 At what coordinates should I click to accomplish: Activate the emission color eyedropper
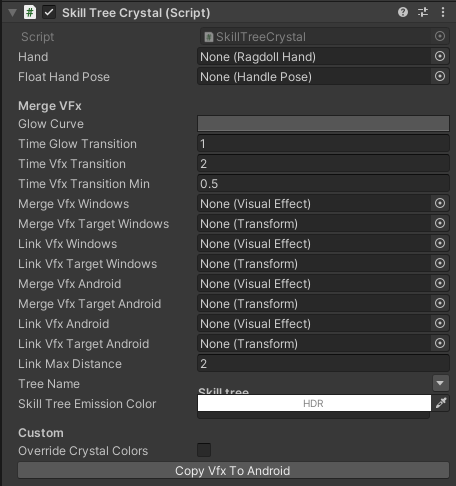pos(441,403)
